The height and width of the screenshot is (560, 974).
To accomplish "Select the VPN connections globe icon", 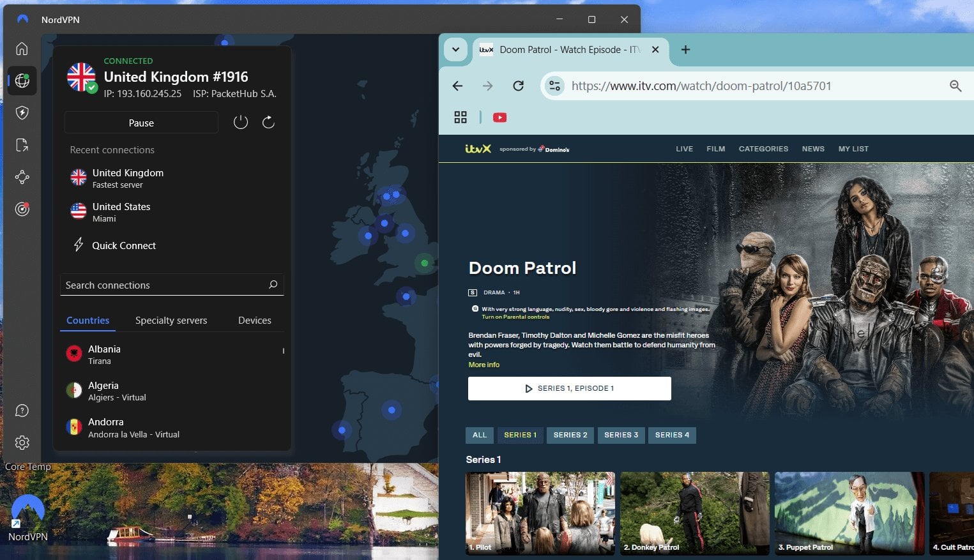I will click(22, 80).
